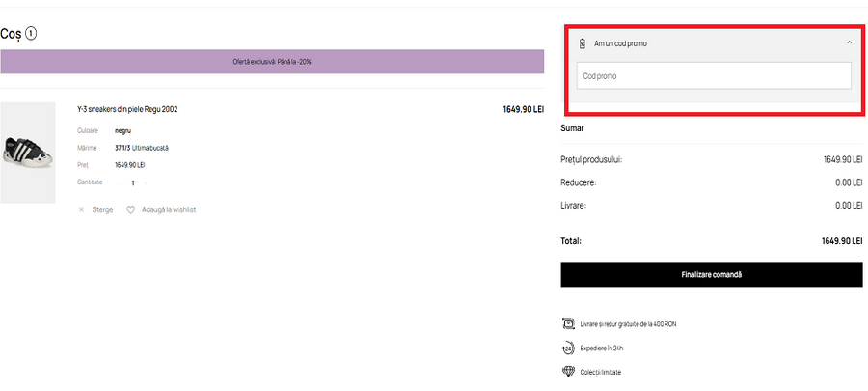Click the sneaker product thumbnail
The height and width of the screenshot is (391, 868).
click(28, 153)
